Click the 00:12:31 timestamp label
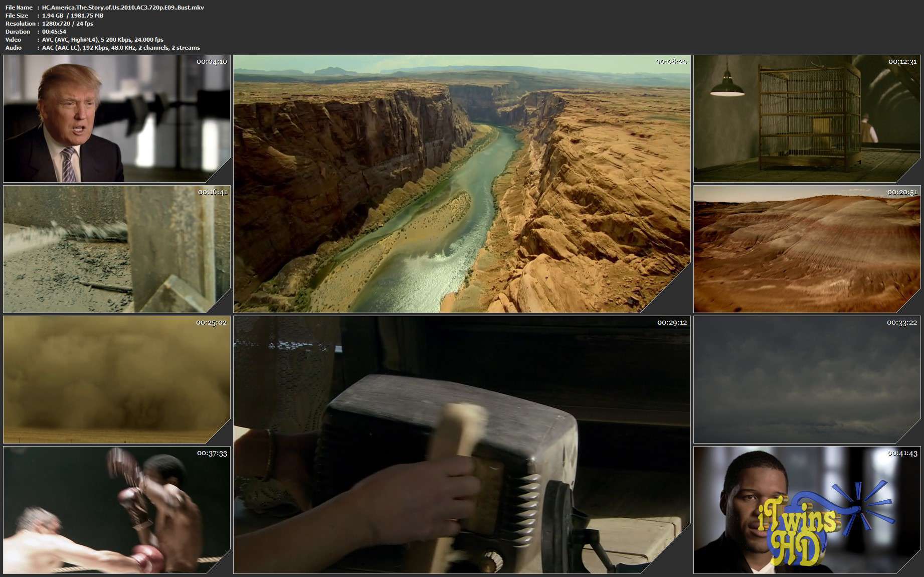The image size is (924, 577). [x=902, y=62]
